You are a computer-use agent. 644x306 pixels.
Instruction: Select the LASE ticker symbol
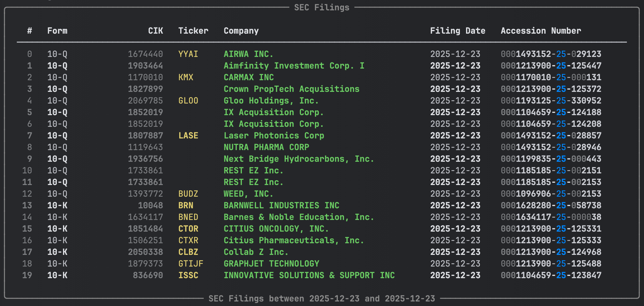(188, 136)
